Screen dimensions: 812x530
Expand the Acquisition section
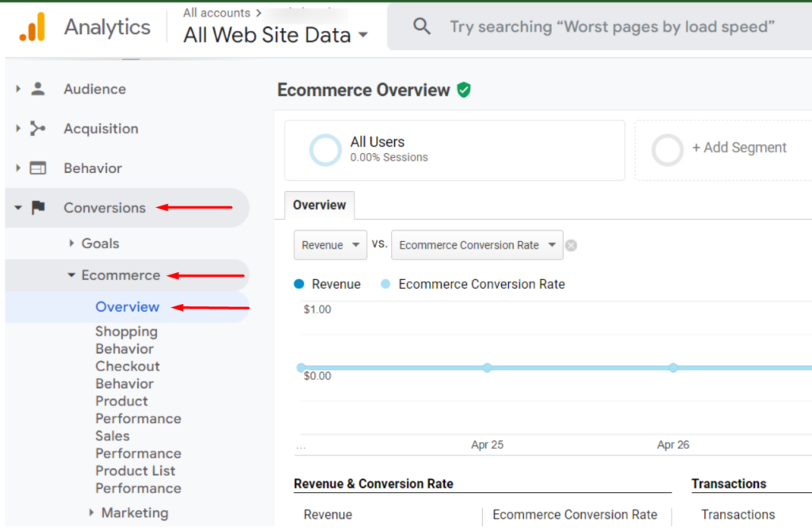pos(18,128)
